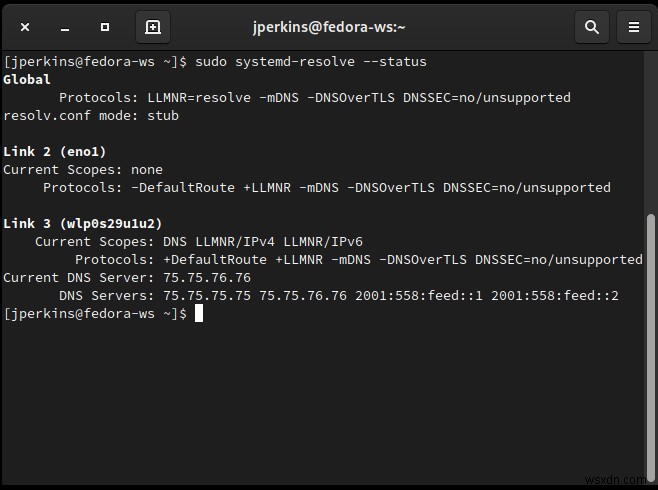Click 'LLMNR=resolve' in Global protocols
The height and width of the screenshot is (490, 658).
pyautogui.click(x=199, y=98)
